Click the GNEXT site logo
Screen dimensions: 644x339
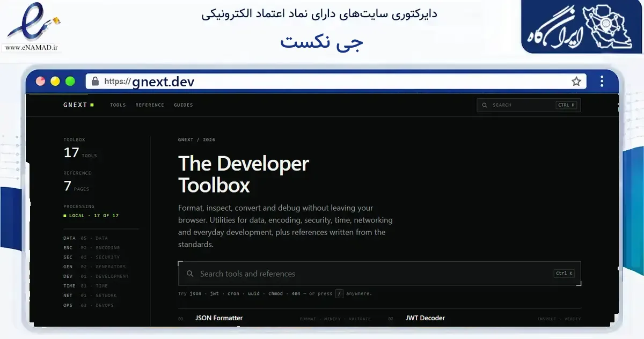78,105
